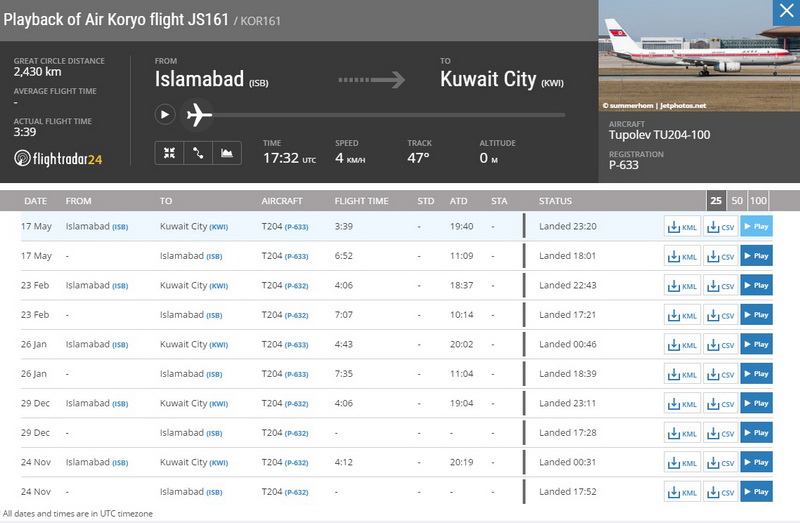Download CSV for 29 Dec landed 17:28 flight
The height and width of the screenshot is (523, 800).
720,433
